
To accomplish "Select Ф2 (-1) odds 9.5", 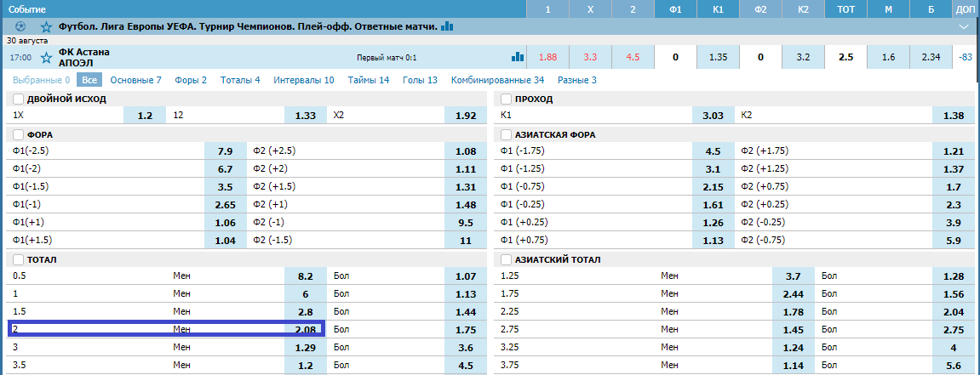I will click(466, 222).
